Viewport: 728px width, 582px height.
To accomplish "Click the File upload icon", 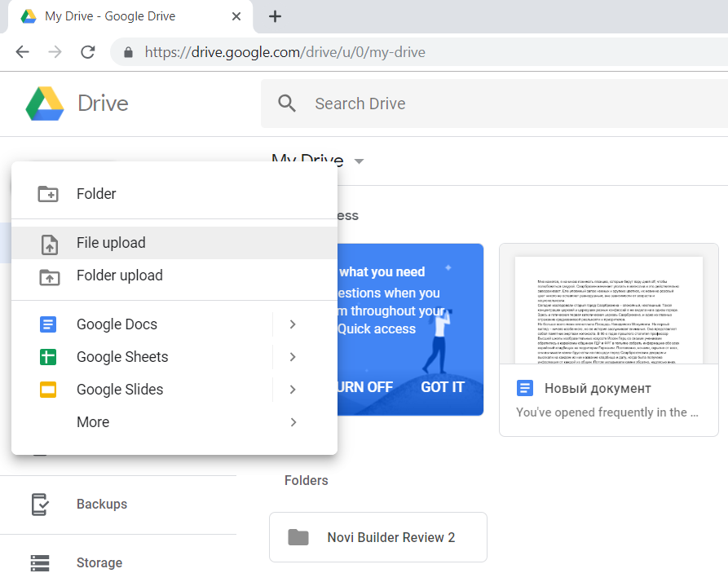I will 49,243.
